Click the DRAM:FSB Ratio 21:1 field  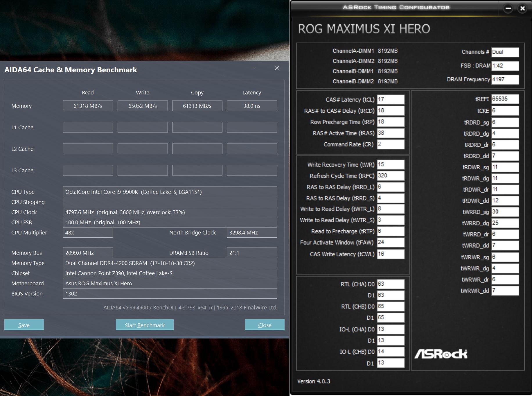pyautogui.click(x=252, y=253)
